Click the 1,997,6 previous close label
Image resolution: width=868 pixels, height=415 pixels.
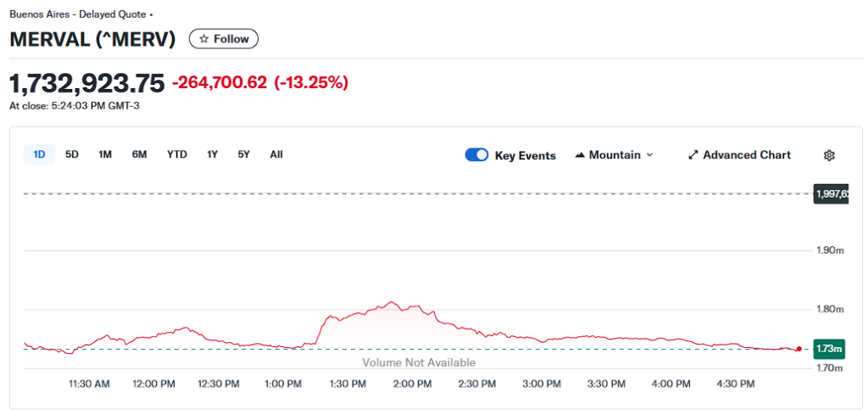(x=831, y=194)
